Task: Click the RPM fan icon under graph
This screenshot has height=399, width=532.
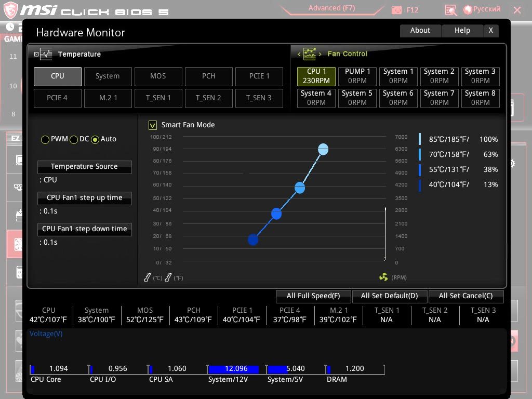Action: tap(383, 277)
